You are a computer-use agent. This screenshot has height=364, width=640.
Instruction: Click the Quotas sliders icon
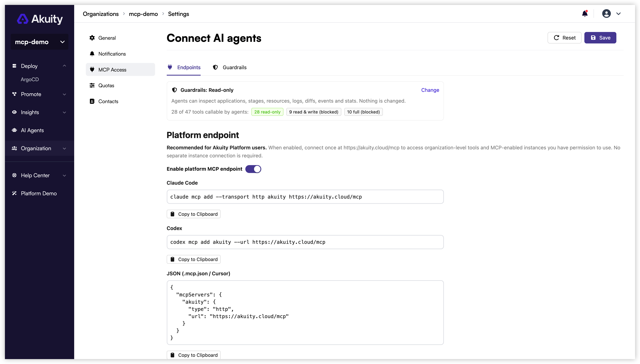(x=92, y=85)
